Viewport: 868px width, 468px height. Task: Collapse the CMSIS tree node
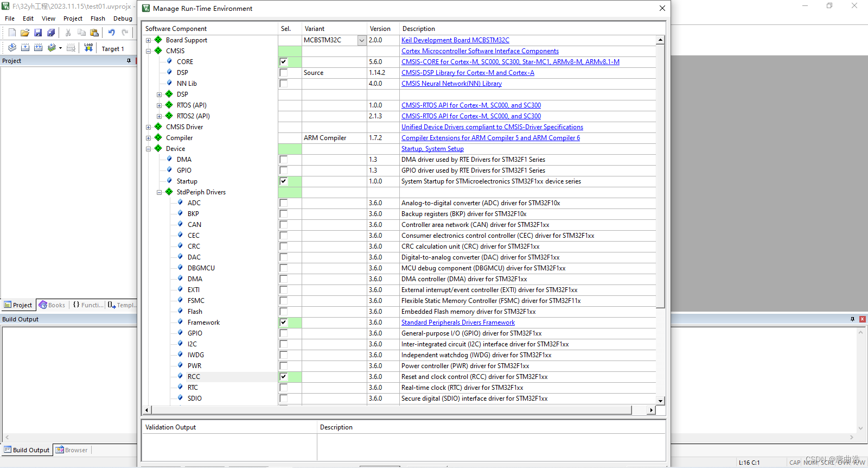click(149, 51)
